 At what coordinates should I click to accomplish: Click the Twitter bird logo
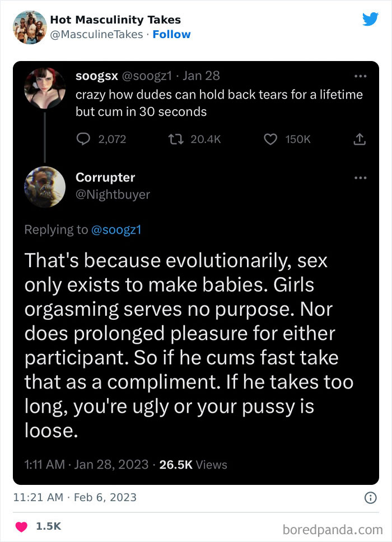coord(371,19)
